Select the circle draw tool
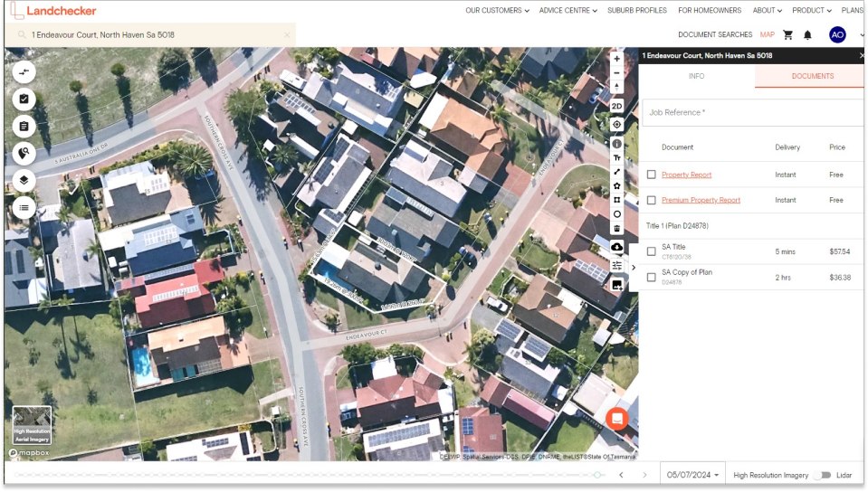Screen dimensions: 868x492 (x=616, y=214)
